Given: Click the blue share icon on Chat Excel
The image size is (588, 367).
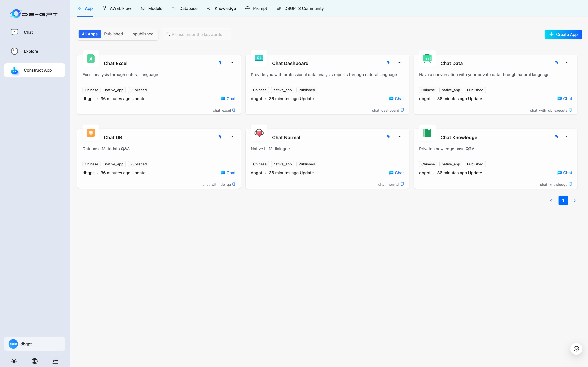Looking at the screenshot, I should click(x=220, y=63).
